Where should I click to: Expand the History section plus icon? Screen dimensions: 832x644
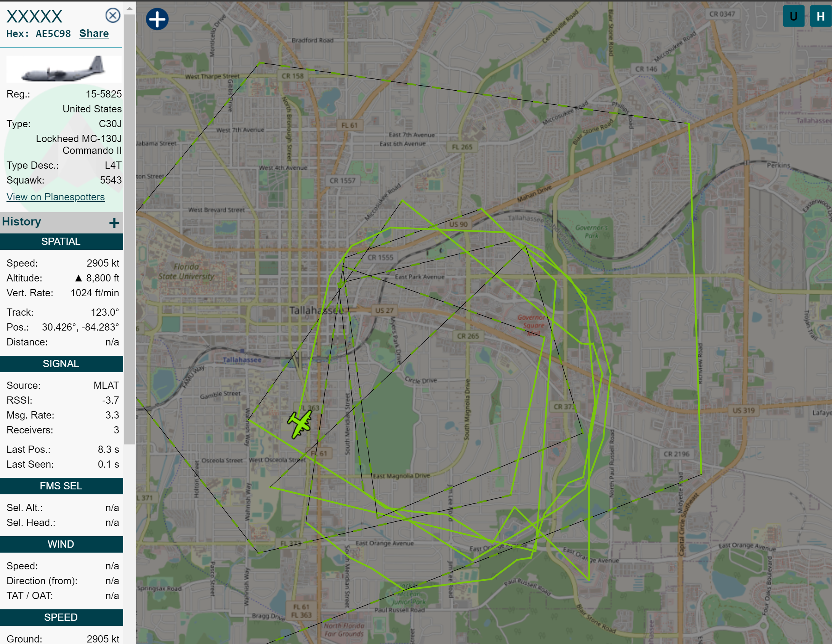coord(114,223)
